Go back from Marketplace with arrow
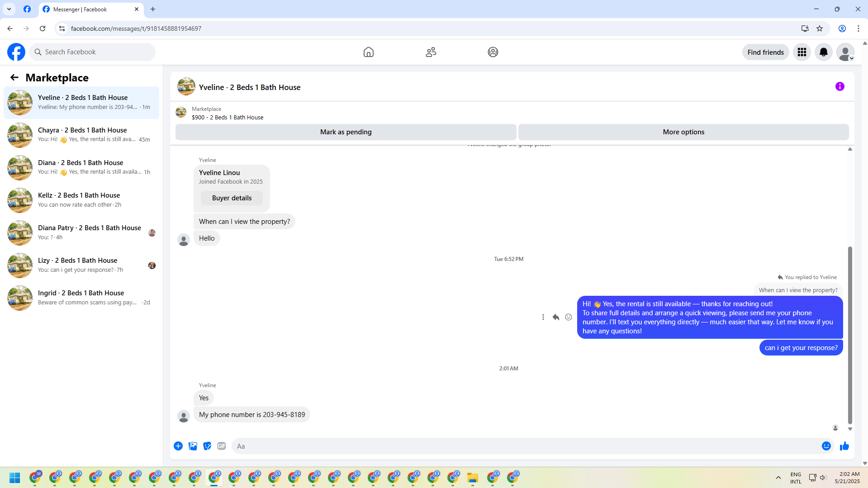868x488 pixels. (14, 77)
